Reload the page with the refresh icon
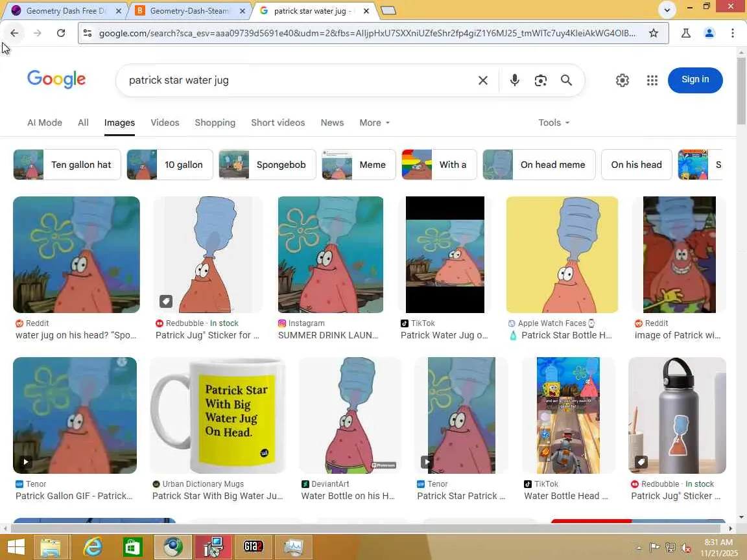Image resolution: width=747 pixels, height=560 pixels. 60,33
